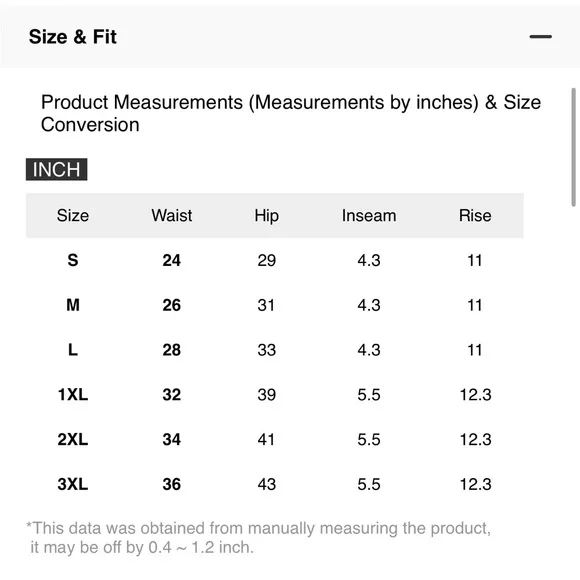
Task: Click Product Measurements description text
Action: point(291,113)
